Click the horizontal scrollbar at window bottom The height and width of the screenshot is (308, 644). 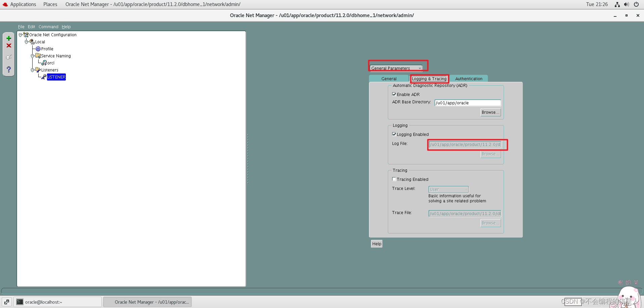click(322, 291)
